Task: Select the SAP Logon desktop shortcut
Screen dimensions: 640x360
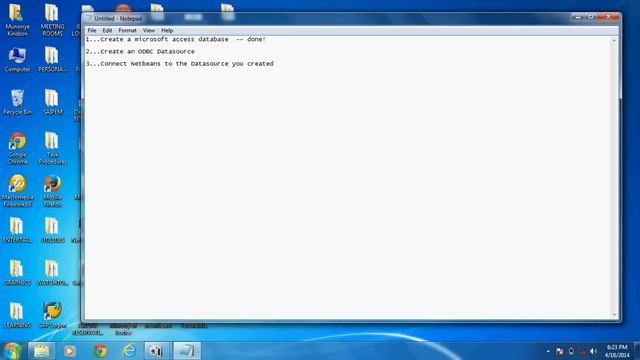Action: [x=52, y=316]
